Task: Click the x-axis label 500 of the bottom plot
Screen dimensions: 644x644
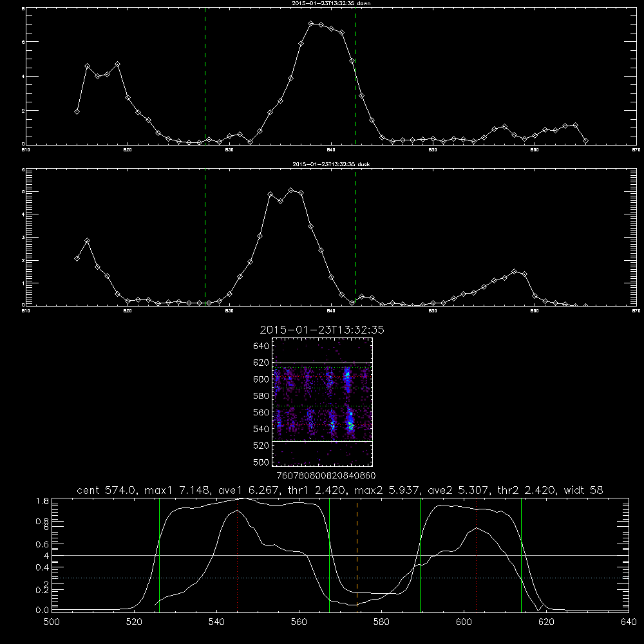Action: [x=52, y=622]
